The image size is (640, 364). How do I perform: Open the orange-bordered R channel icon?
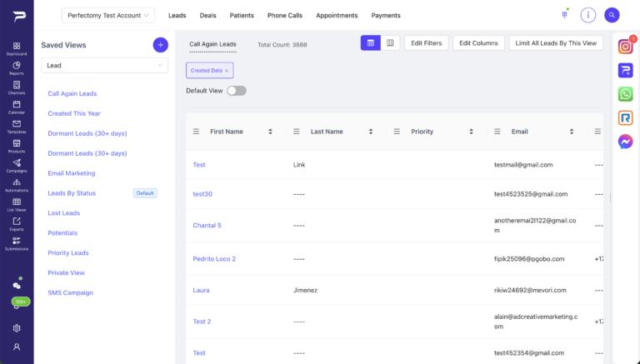click(x=625, y=118)
